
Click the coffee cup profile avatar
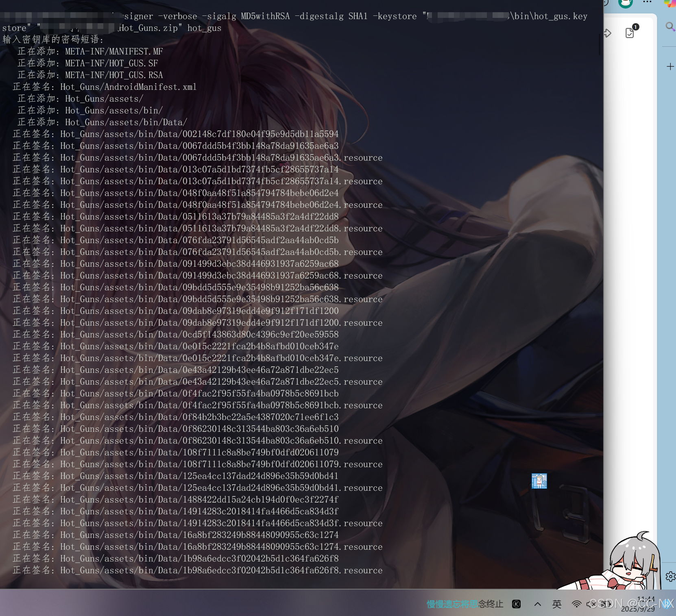[x=625, y=3]
